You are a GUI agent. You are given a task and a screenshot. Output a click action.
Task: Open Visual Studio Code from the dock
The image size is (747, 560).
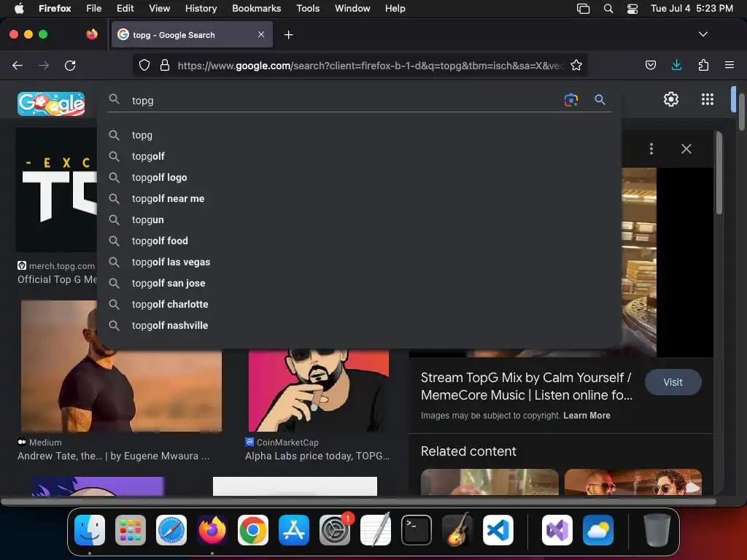(x=498, y=530)
